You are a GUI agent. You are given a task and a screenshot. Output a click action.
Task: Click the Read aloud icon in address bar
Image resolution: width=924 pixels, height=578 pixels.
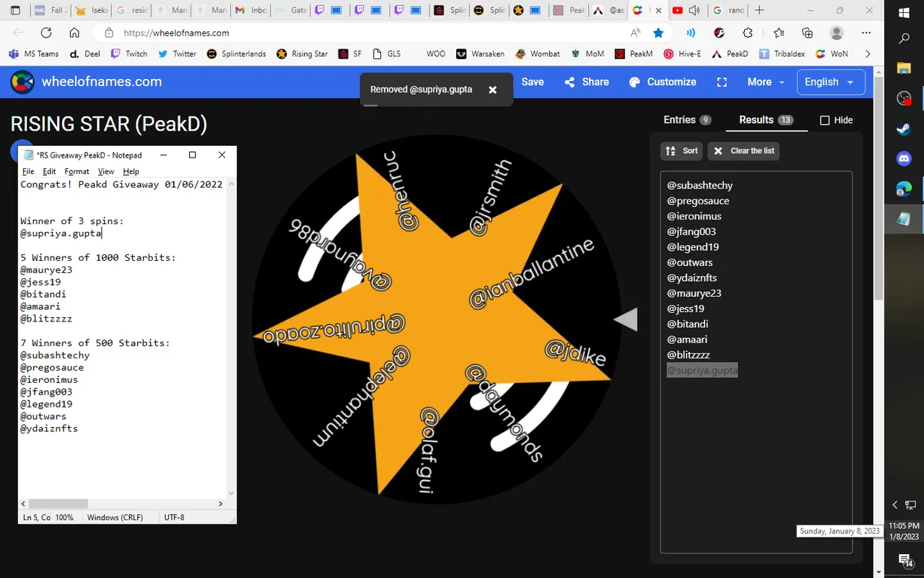tap(635, 33)
